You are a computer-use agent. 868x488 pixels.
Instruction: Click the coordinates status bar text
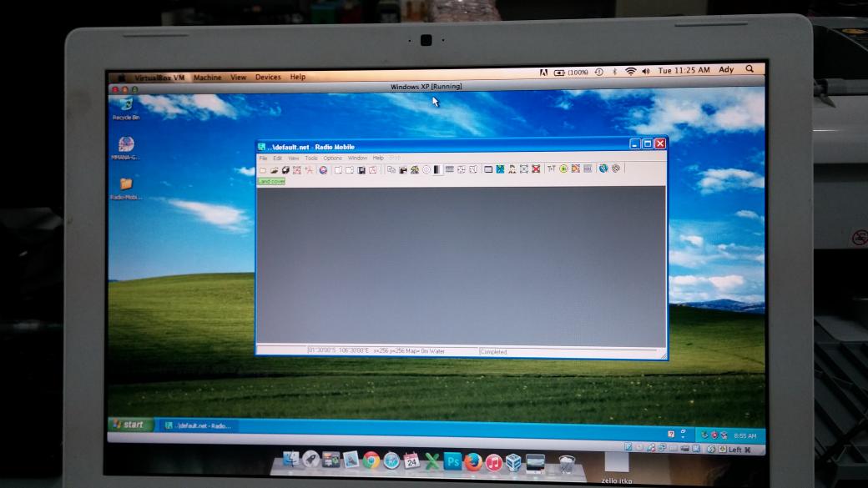click(376, 351)
